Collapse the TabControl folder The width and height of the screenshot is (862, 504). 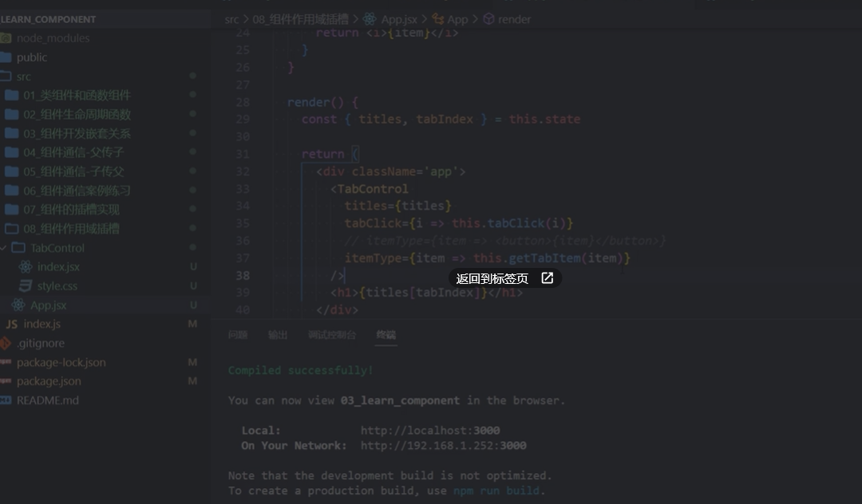pyautogui.click(x=57, y=247)
